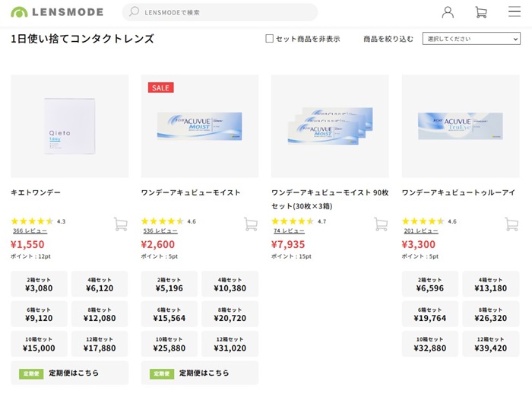Add キエトワンデー to cart via cart icon
This screenshot has height=394, width=532.
pyautogui.click(x=120, y=224)
